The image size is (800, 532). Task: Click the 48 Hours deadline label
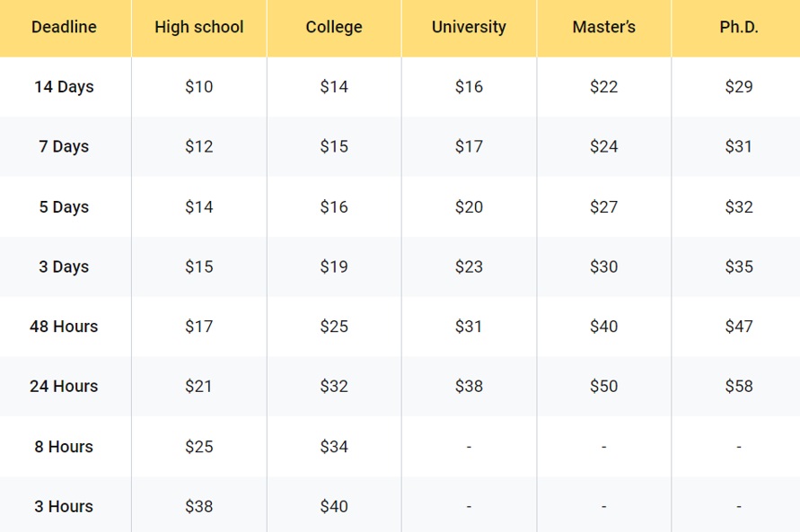(x=64, y=327)
